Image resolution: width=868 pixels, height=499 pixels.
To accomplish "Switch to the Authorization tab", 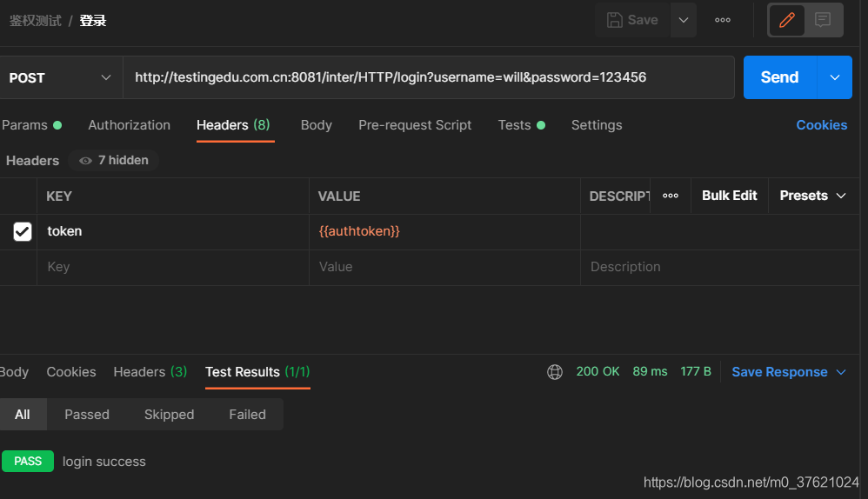I will (x=129, y=125).
